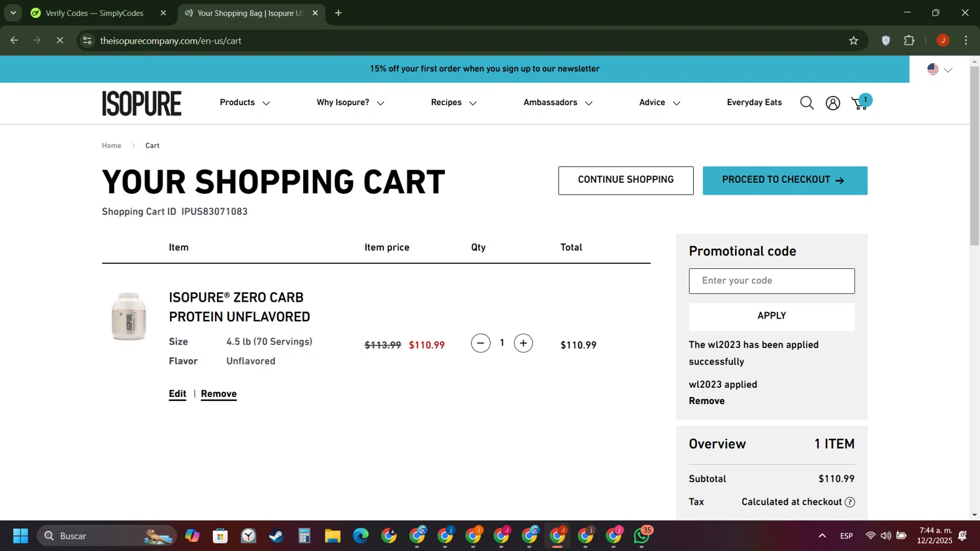Screen dimensions: 980x551
Task: Show hidden system tray icons
Action: (822, 536)
